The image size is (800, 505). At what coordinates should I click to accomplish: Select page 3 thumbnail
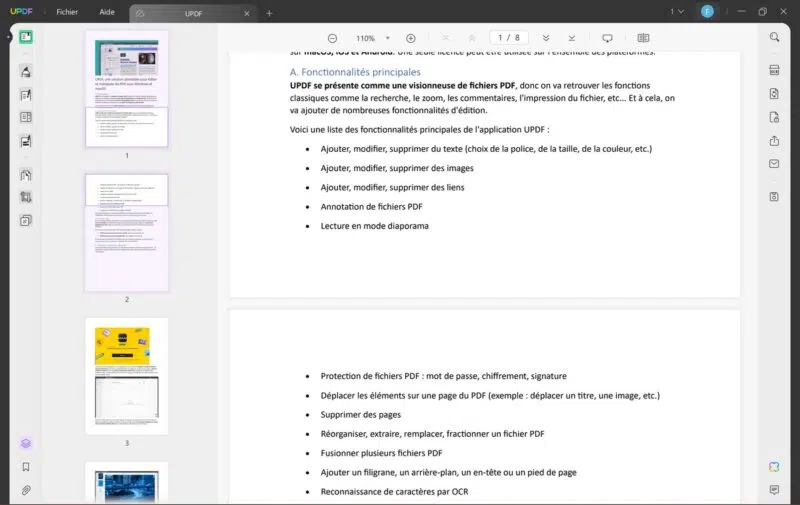coord(126,376)
